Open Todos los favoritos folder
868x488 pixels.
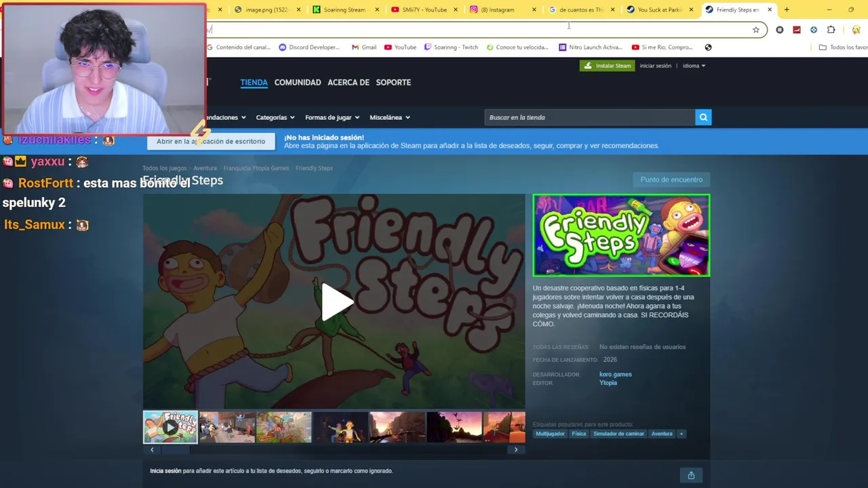coord(843,47)
